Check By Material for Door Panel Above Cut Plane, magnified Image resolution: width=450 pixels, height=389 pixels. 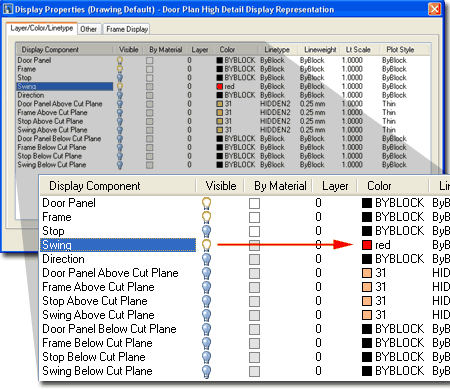point(254,273)
